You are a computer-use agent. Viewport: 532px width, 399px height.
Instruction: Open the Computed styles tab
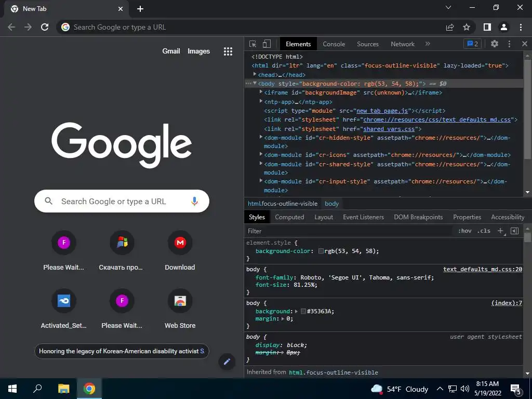[x=289, y=217]
